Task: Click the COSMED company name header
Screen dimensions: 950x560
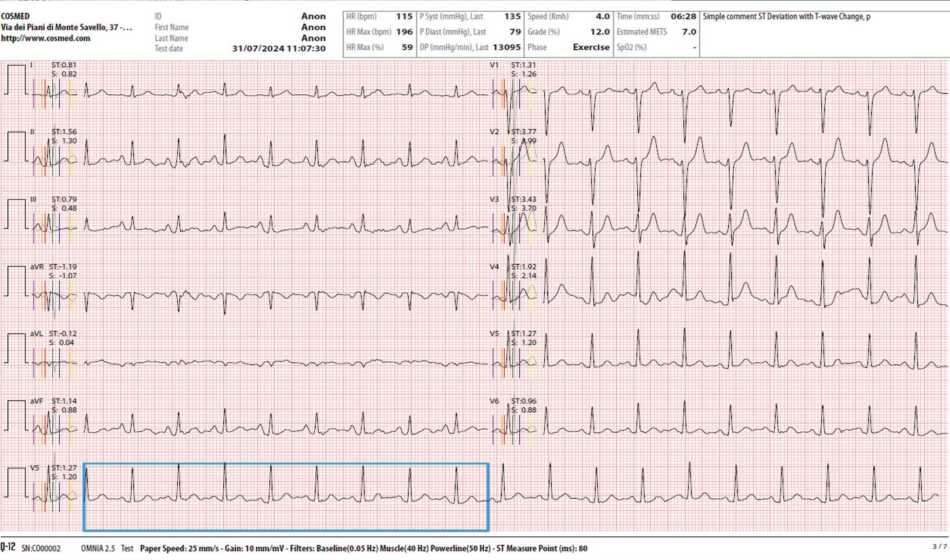Action: tap(16, 16)
